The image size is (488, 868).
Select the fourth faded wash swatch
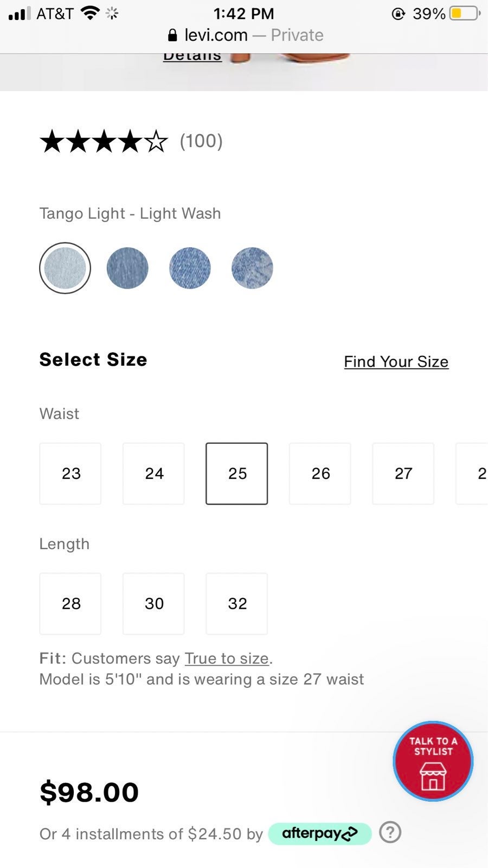pos(252,268)
